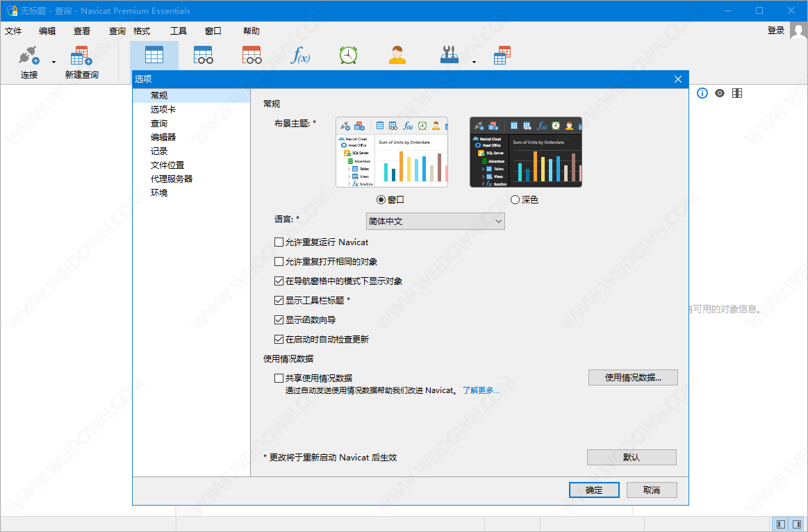The image size is (808, 532).
Task: Click the eye preview icon beside the info icon
Action: (720, 93)
